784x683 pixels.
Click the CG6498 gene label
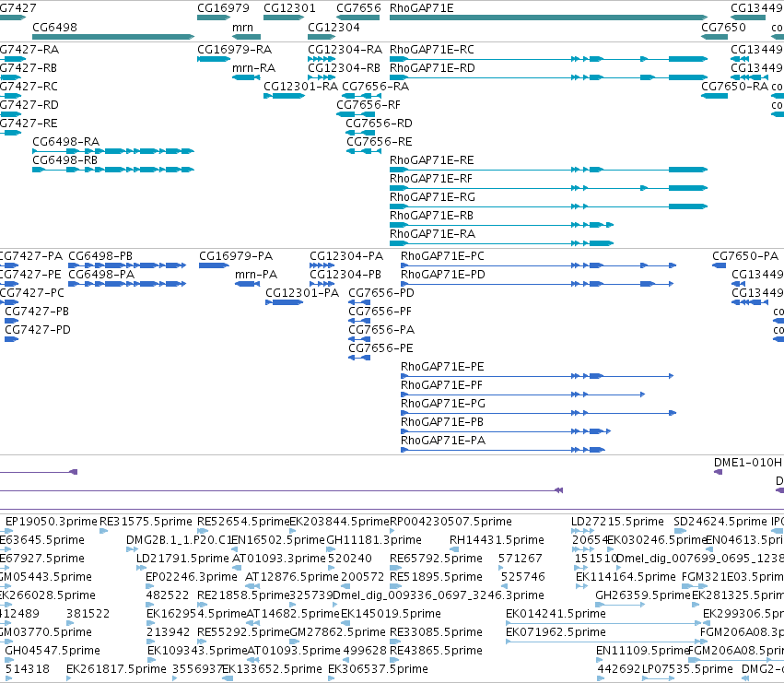(54, 27)
